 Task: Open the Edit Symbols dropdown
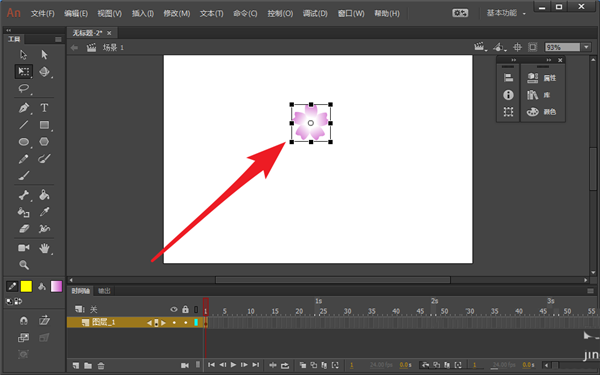pos(499,47)
